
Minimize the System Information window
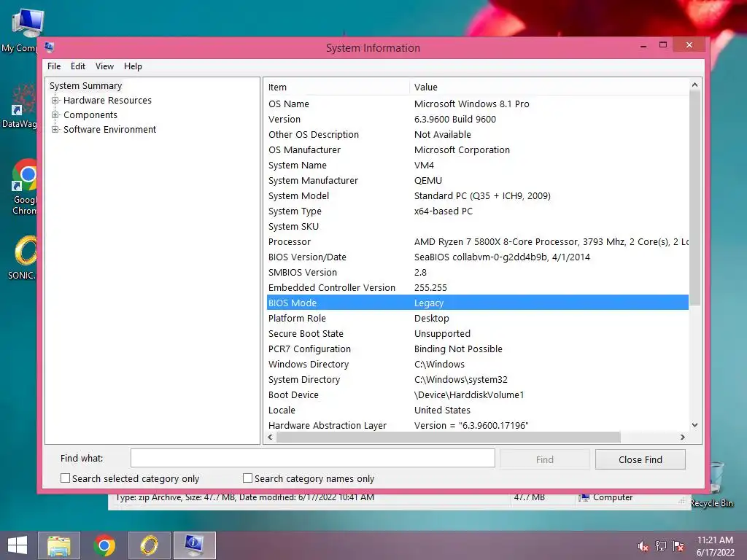coord(643,46)
